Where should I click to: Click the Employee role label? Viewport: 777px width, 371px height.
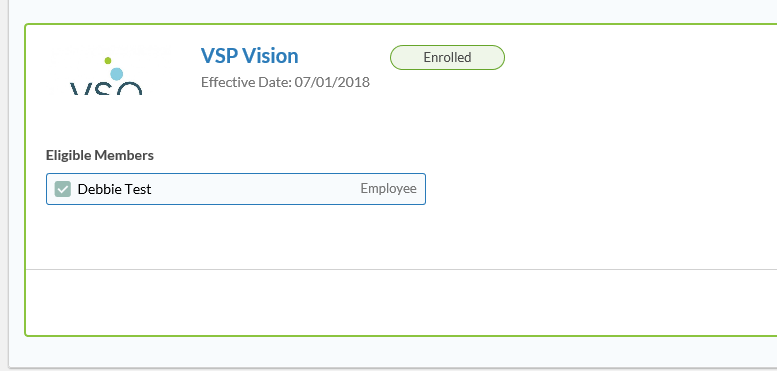388,189
